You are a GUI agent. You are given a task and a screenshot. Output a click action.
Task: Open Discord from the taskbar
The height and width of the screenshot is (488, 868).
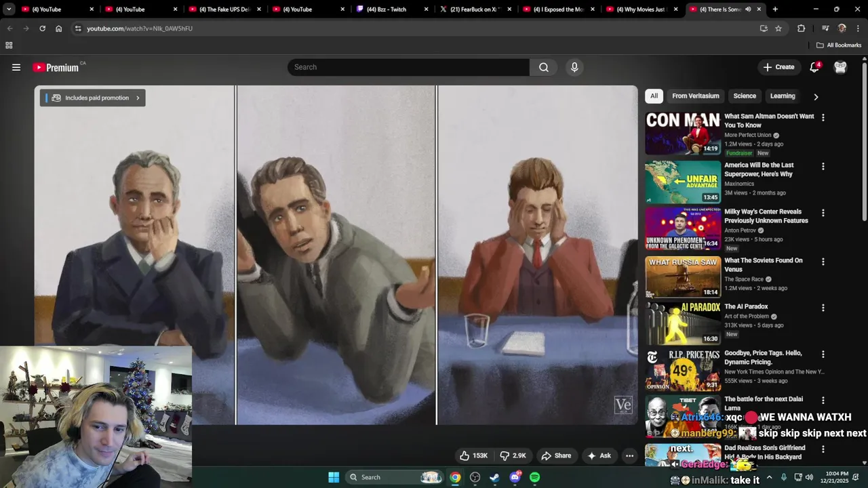click(x=515, y=477)
